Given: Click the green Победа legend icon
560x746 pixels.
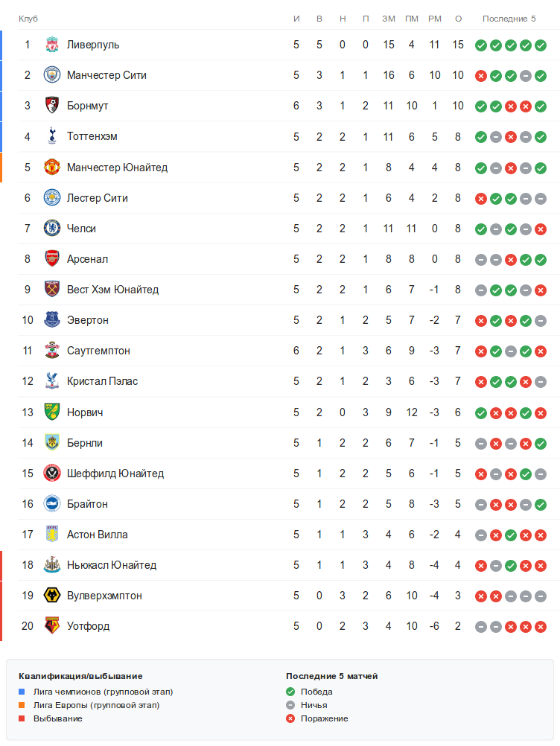Looking at the screenshot, I should click(290, 692).
